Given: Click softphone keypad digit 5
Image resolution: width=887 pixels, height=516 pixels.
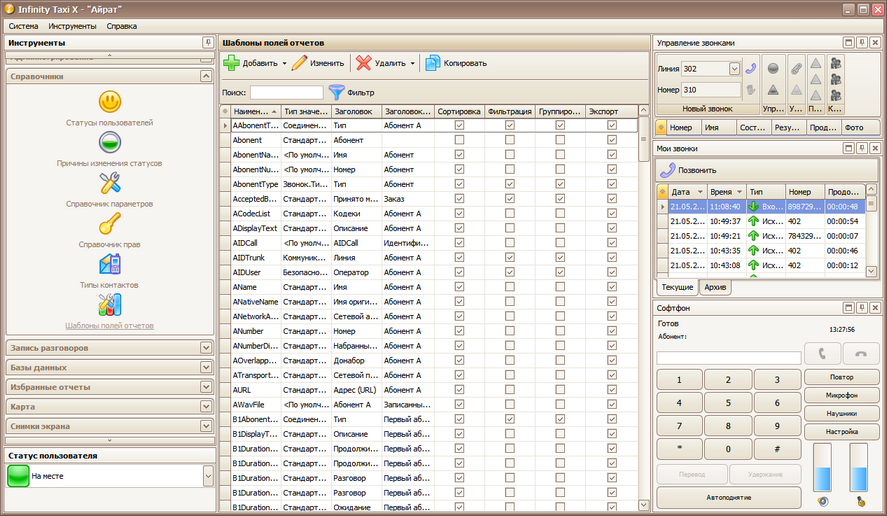Looking at the screenshot, I should point(728,403).
